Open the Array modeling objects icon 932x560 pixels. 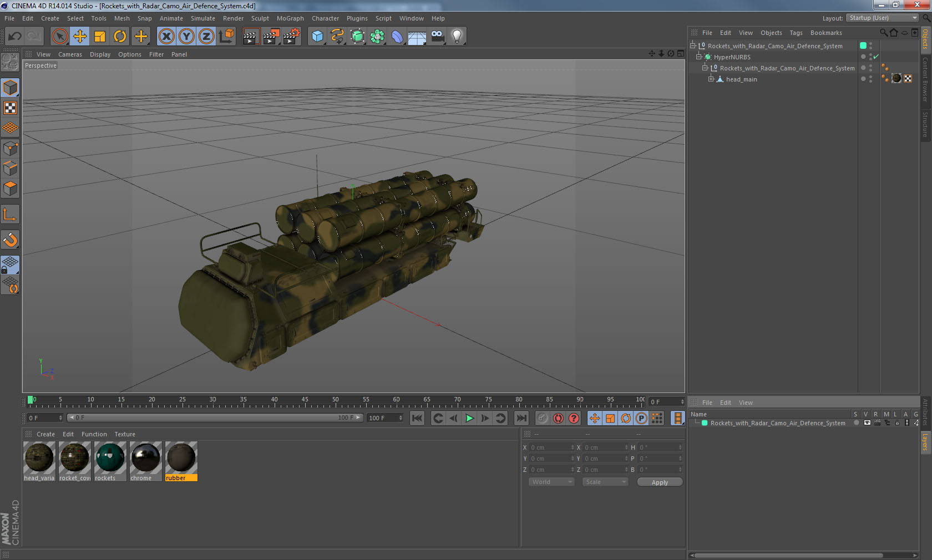(x=377, y=37)
